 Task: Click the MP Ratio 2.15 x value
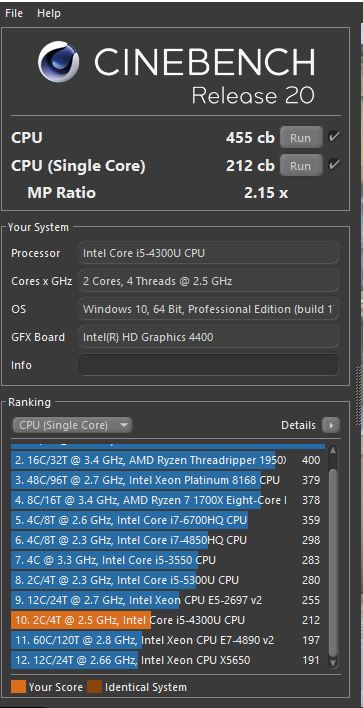(266, 193)
